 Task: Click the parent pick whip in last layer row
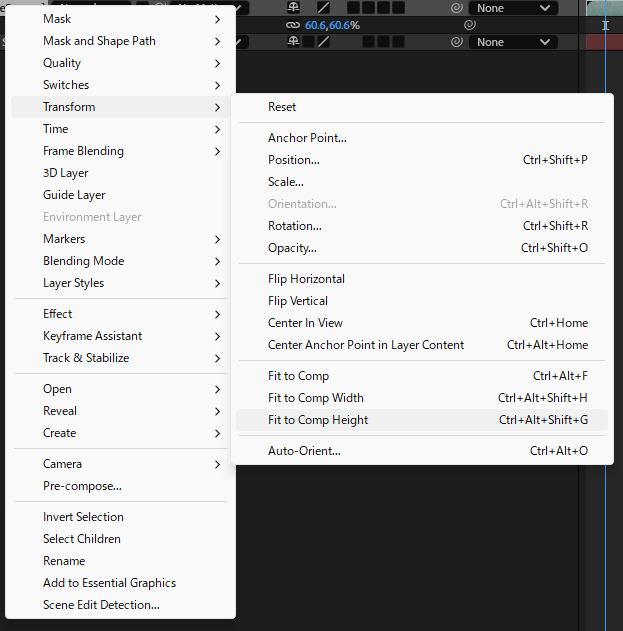(x=456, y=42)
